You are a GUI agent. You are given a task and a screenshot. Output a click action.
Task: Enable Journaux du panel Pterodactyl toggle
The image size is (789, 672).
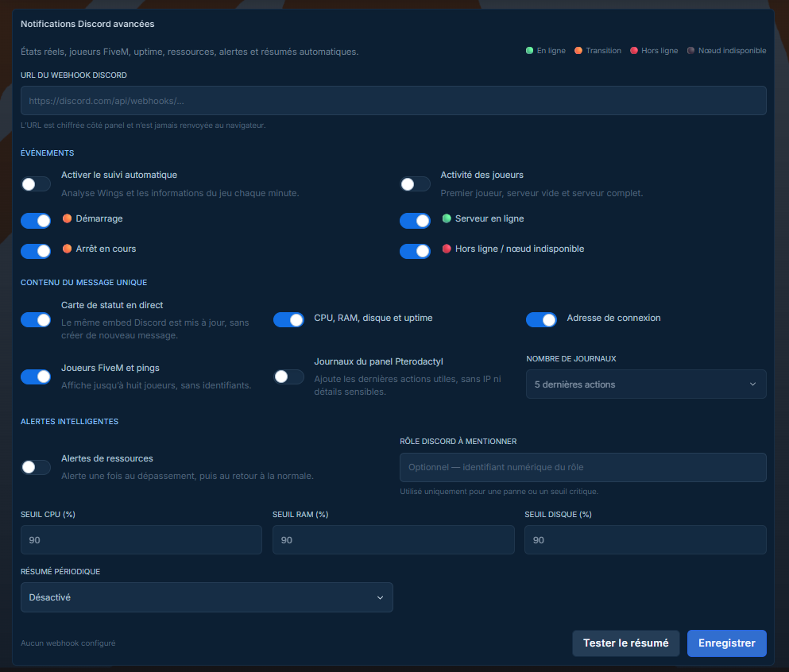click(289, 377)
